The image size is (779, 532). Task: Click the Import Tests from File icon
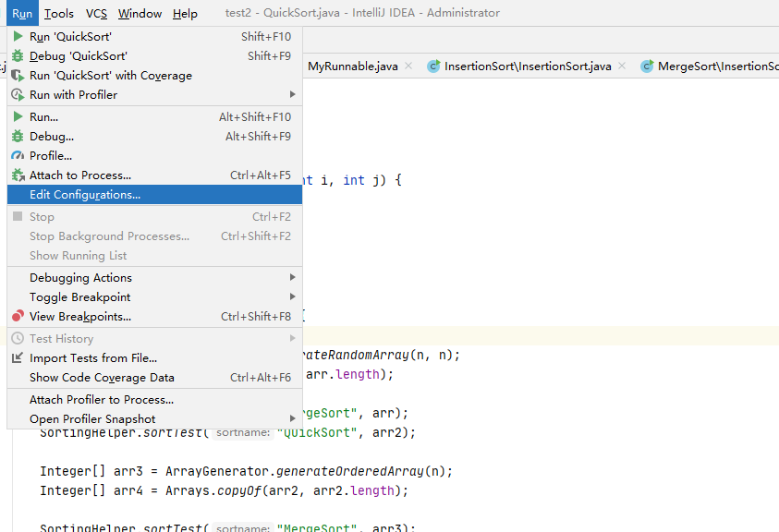pos(18,357)
